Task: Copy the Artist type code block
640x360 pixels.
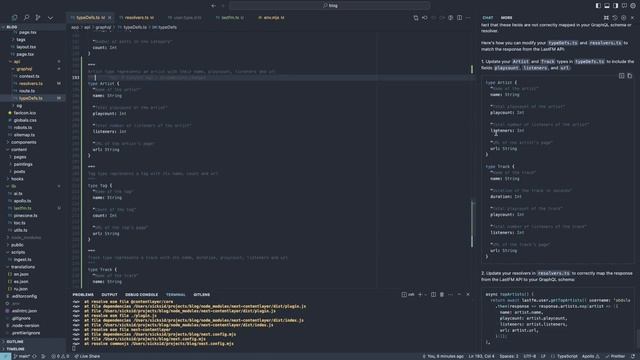Action: (x=629, y=76)
